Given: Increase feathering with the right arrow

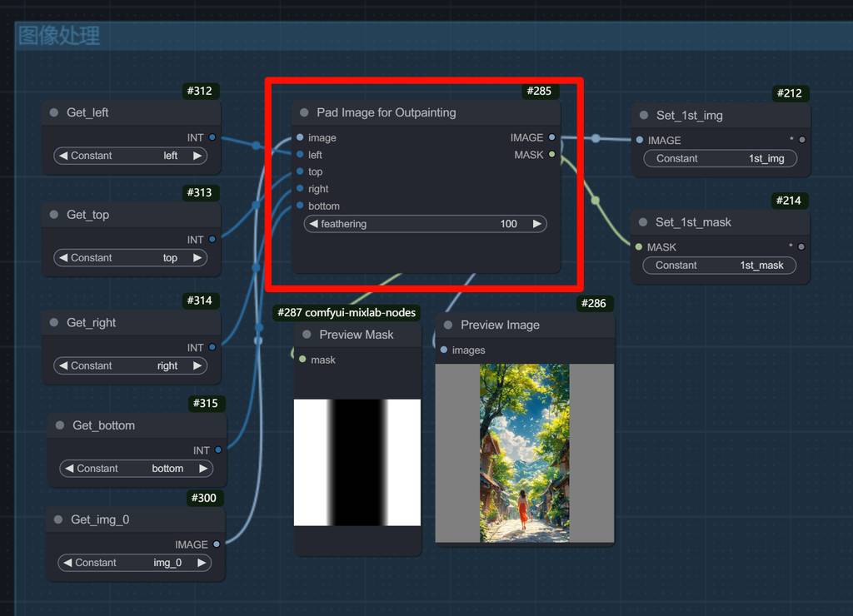Looking at the screenshot, I should [x=537, y=224].
